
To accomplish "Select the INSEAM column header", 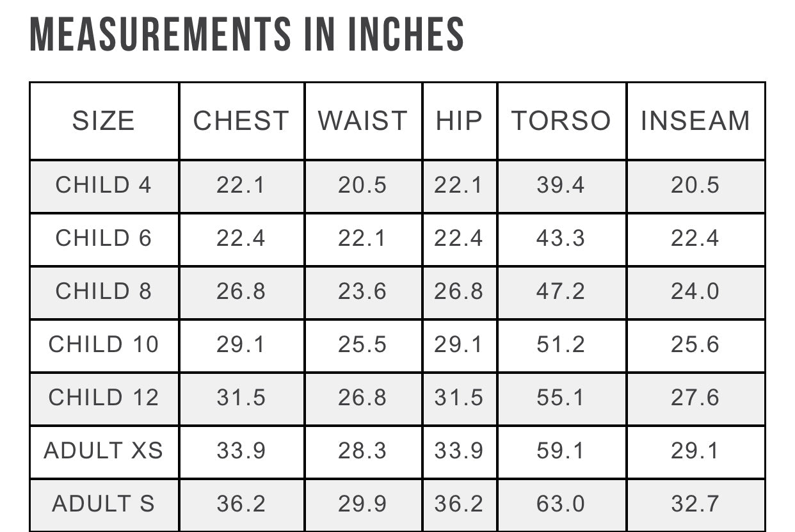I will pos(695,121).
